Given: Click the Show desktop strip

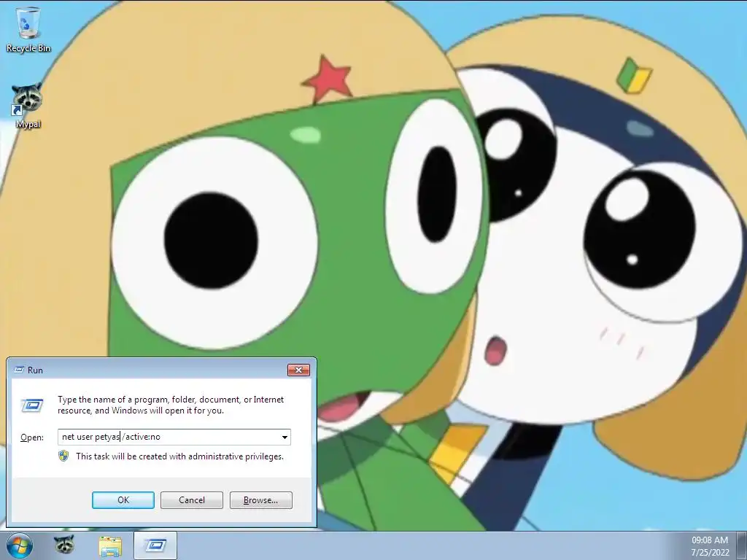Looking at the screenshot, I should click(x=742, y=545).
